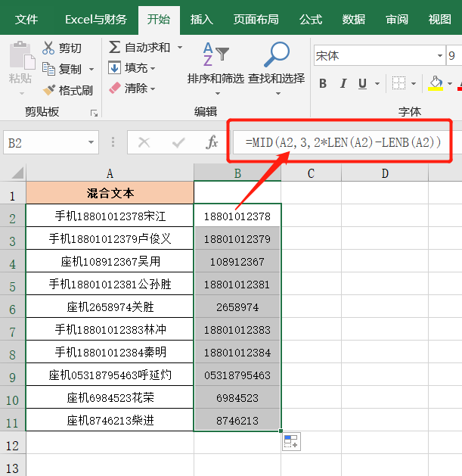Open the underline style dropdown arrow
This screenshot has height=476, width=462.
pos(377,83)
